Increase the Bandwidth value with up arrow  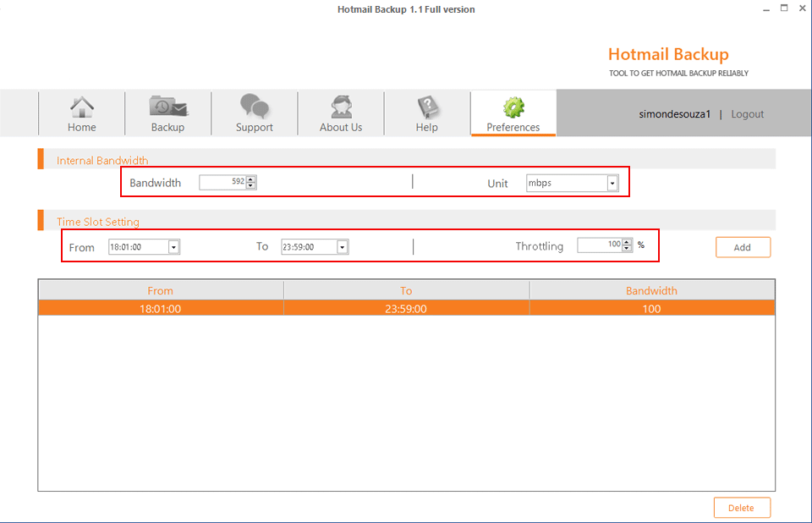click(x=251, y=179)
